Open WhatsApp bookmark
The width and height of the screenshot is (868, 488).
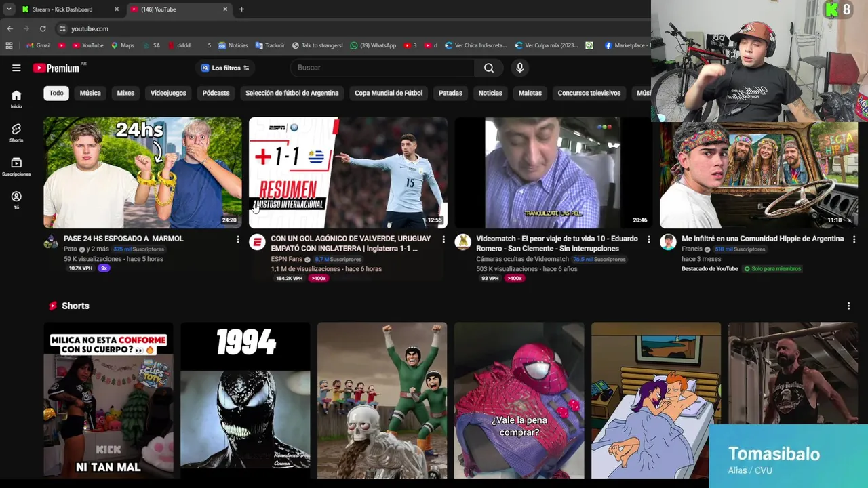(x=373, y=45)
